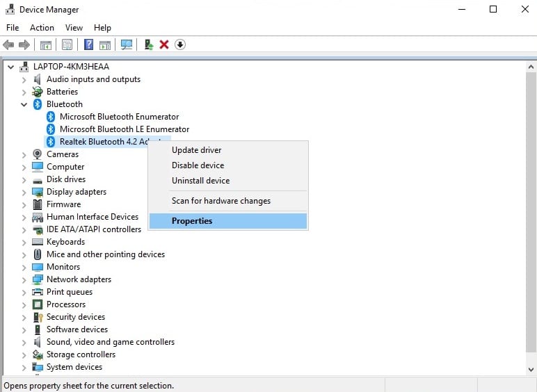Open the View menu in menu bar
Screen dimensions: 537x392
pyautogui.click(x=74, y=28)
